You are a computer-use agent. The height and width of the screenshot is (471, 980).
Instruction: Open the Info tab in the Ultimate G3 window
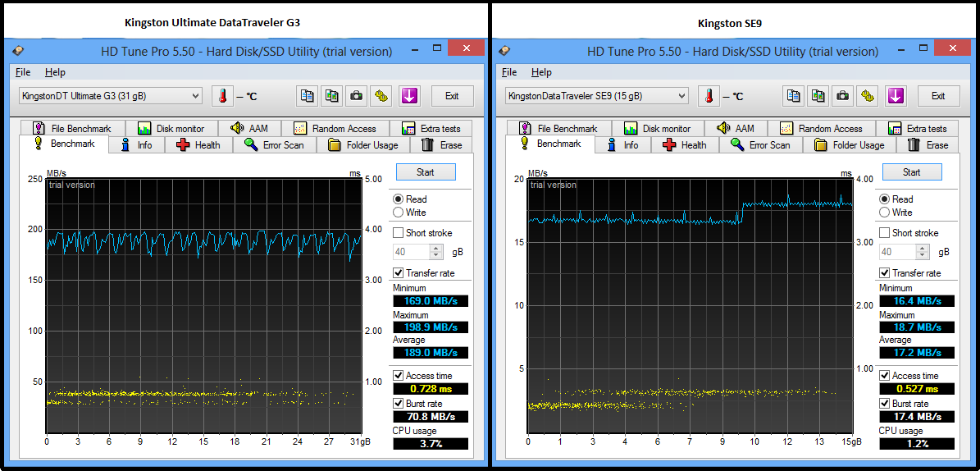(x=137, y=145)
